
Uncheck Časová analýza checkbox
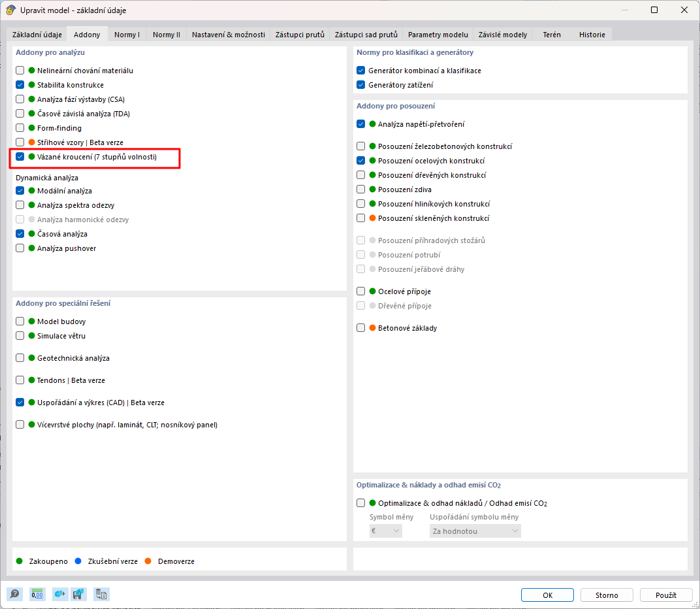(20, 234)
